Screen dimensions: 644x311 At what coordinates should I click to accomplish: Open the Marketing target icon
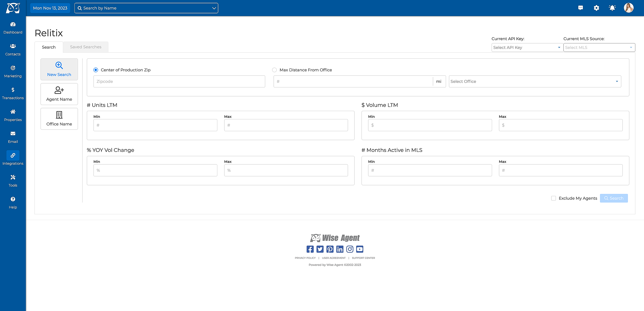[13, 68]
